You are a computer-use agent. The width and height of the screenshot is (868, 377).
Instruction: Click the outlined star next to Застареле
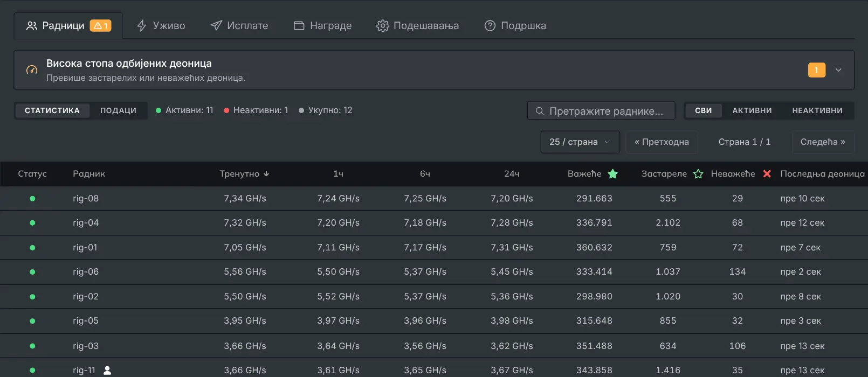tap(698, 174)
